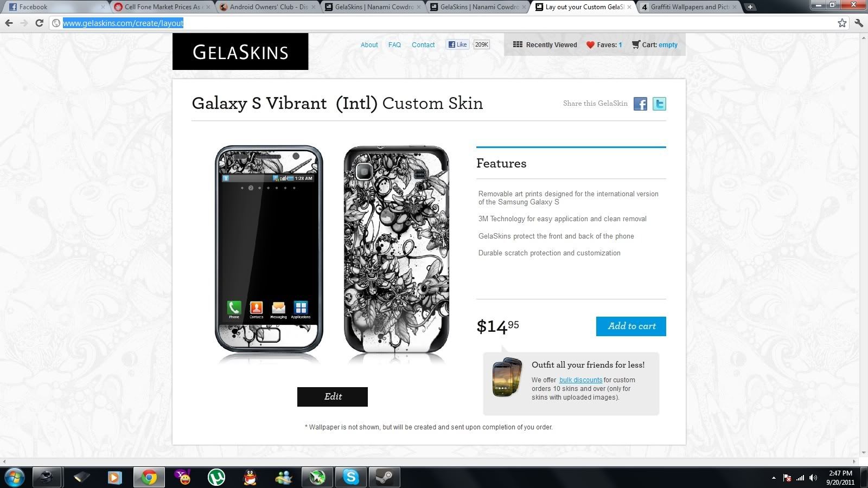Open Skype from the taskbar
This screenshot has height=488, width=868.
click(350, 477)
